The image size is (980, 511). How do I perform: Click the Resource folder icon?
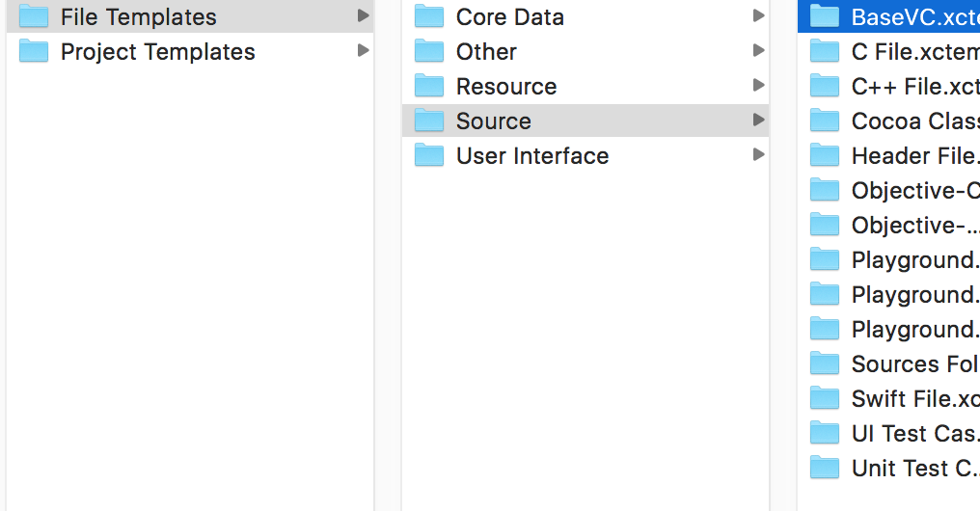(x=429, y=86)
